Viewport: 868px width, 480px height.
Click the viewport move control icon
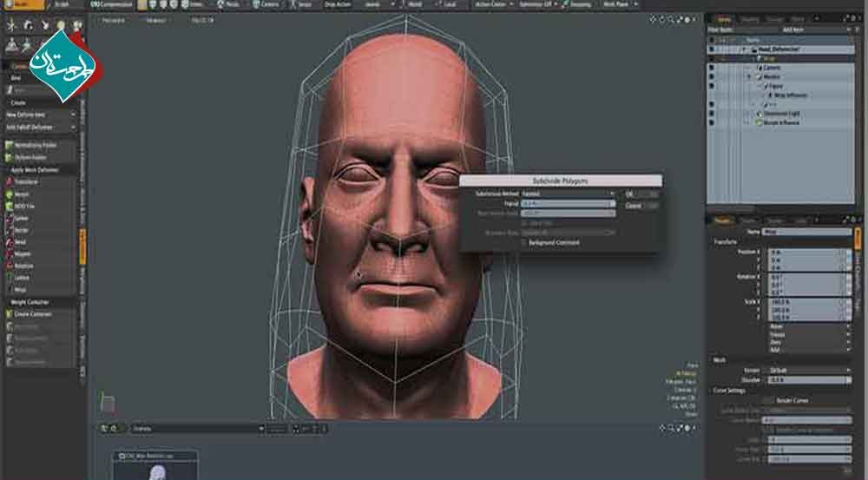[654, 19]
